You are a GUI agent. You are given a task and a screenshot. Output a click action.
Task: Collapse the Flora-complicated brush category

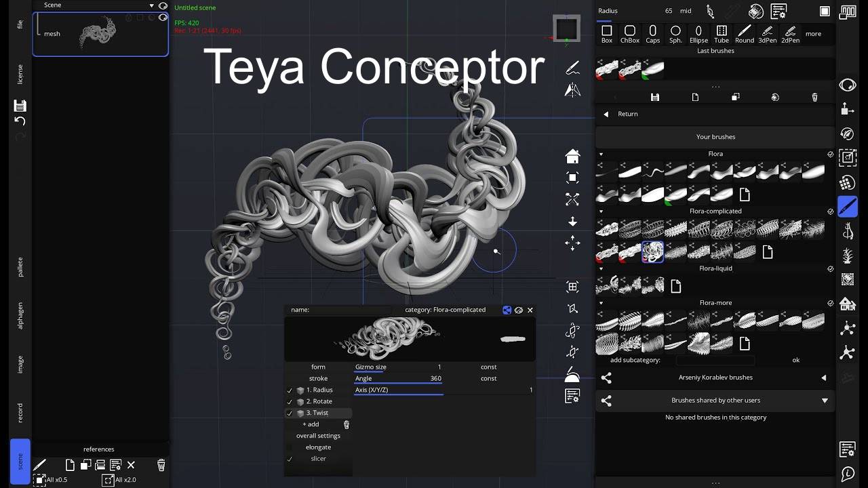coord(601,211)
